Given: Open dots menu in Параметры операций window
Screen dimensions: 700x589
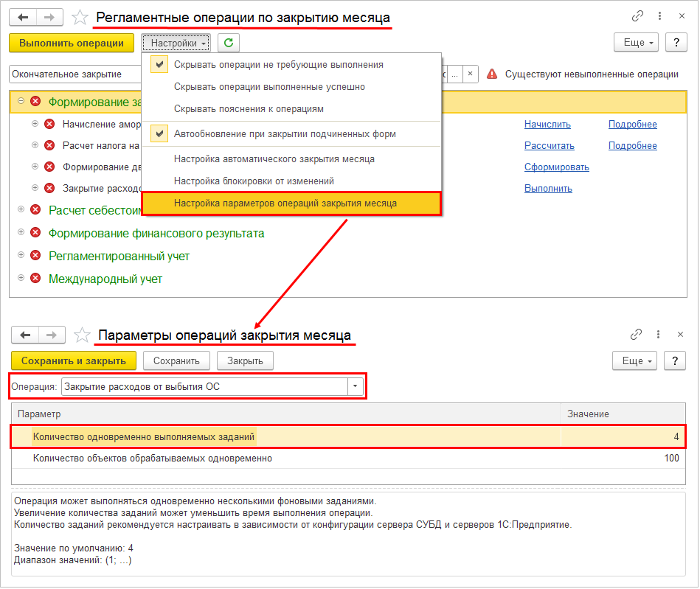Looking at the screenshot, I should (x=659, y=334).
